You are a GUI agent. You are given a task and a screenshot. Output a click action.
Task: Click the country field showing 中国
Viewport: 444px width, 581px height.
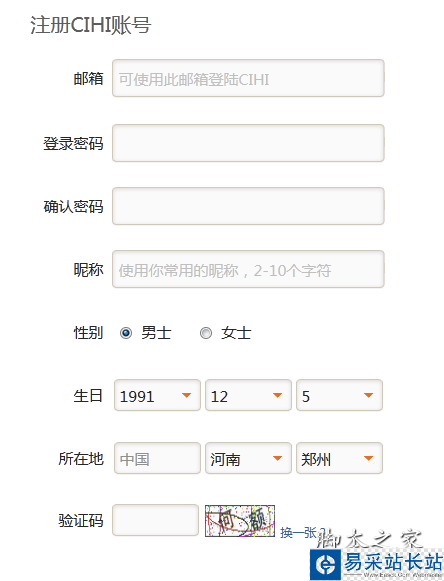click(x=157, y=458)
